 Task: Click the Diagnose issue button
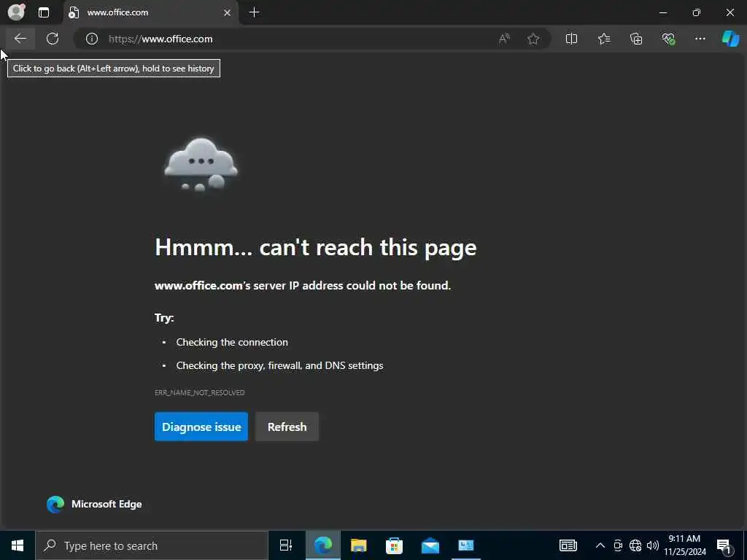pyautogui.click(x=201, y=427)
